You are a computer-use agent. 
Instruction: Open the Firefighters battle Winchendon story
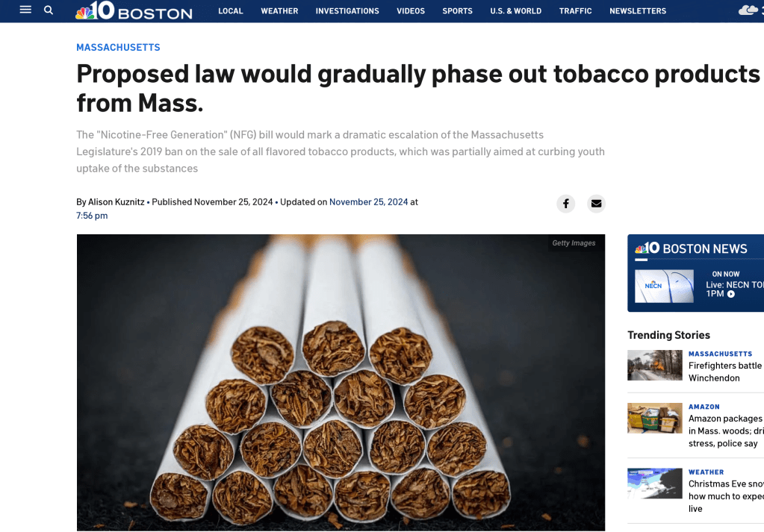[x=724, y=371]
